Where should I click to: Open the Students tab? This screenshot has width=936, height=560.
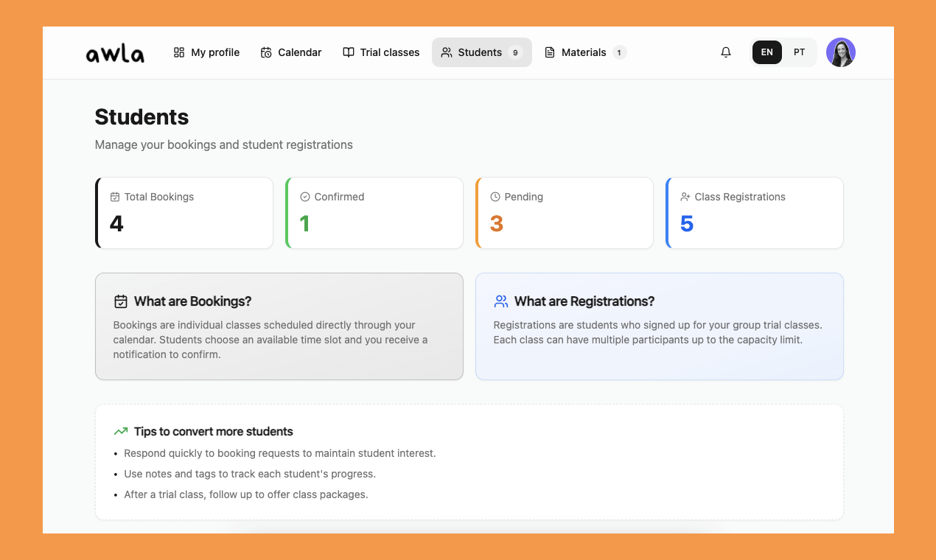480,52
